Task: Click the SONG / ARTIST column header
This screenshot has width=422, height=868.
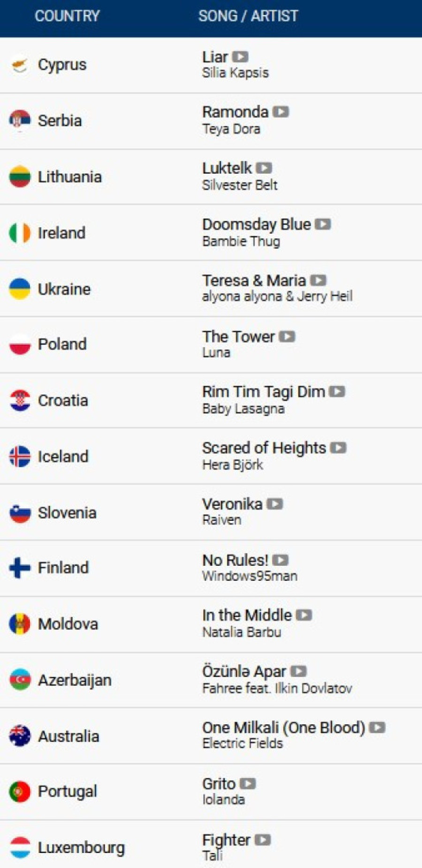Action: click(x=248, y=16)
